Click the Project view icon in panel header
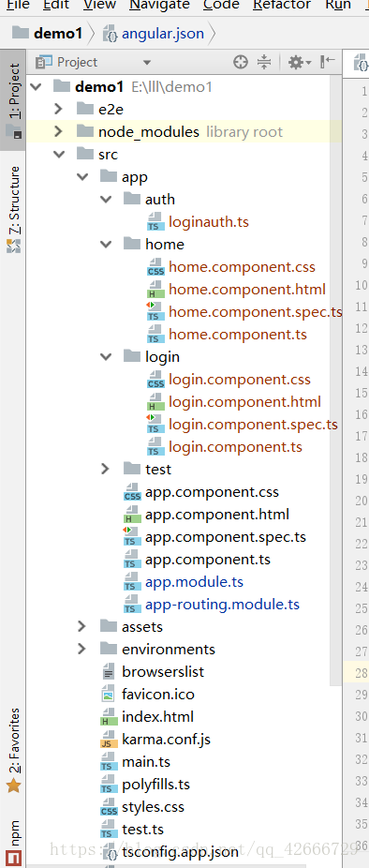The height and width of the screenshot is (868, 369). click(x=44, y=62)
